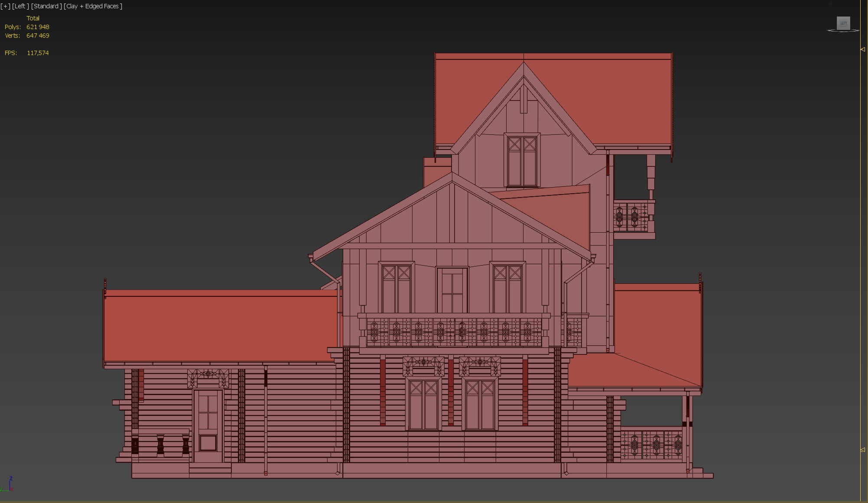Select the second-floor center balcony door

pos(452,290)
